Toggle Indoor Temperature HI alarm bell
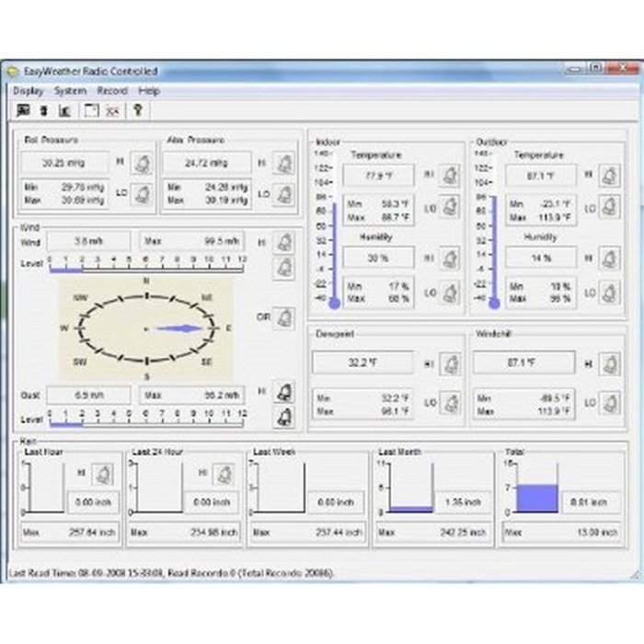This screenshot has width=644, height=644. click(449, 176)
